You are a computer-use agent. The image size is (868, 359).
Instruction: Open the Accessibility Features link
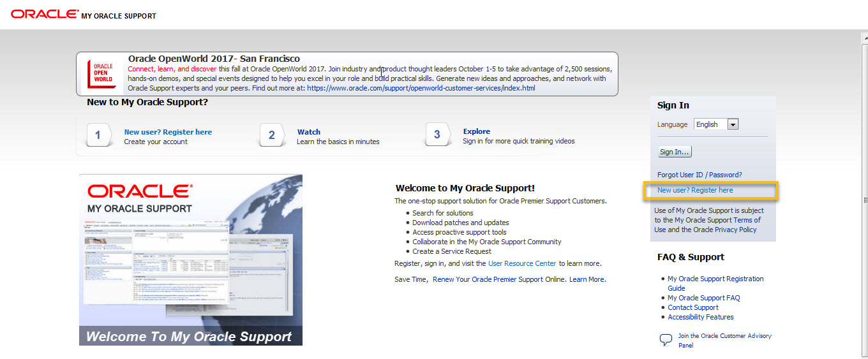(701, 317)
